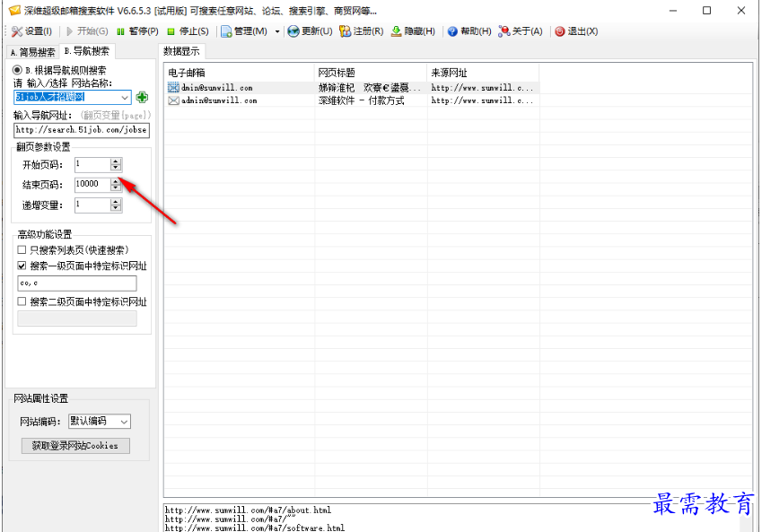Increase 结束页码 with the up arrow
762x532 pixels.
116,181
